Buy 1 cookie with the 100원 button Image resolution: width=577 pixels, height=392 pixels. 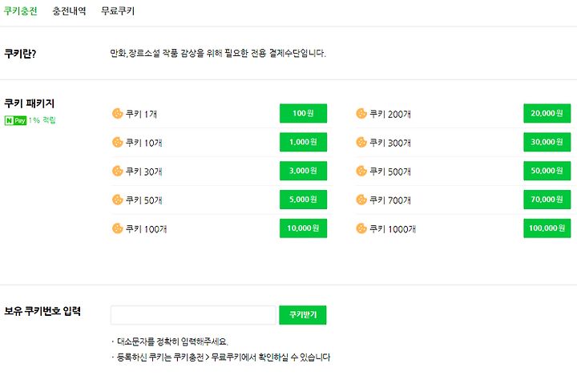(x=303, y=113)
